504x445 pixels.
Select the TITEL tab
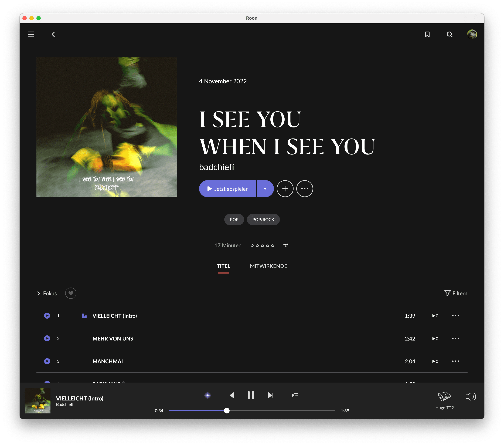pos(223,266)
